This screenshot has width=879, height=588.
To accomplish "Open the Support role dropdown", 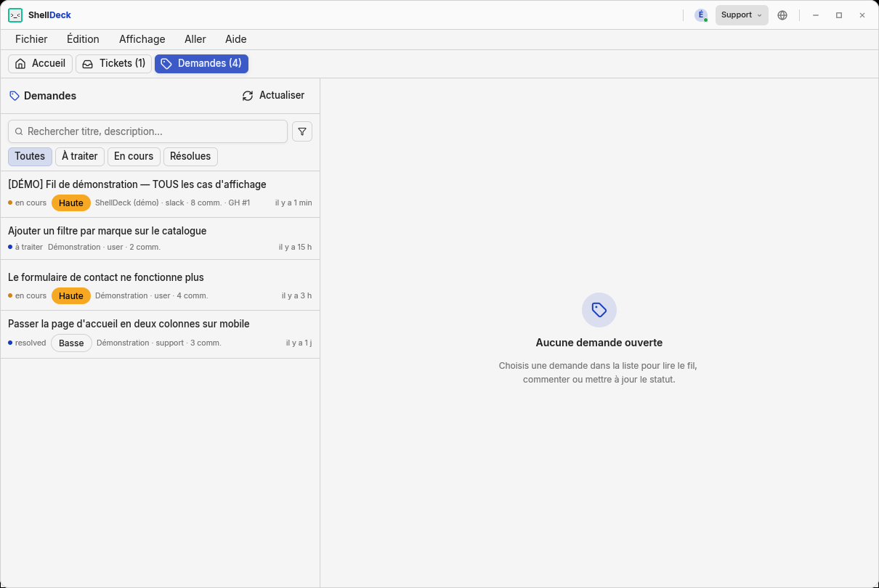I will coord(742,15).
